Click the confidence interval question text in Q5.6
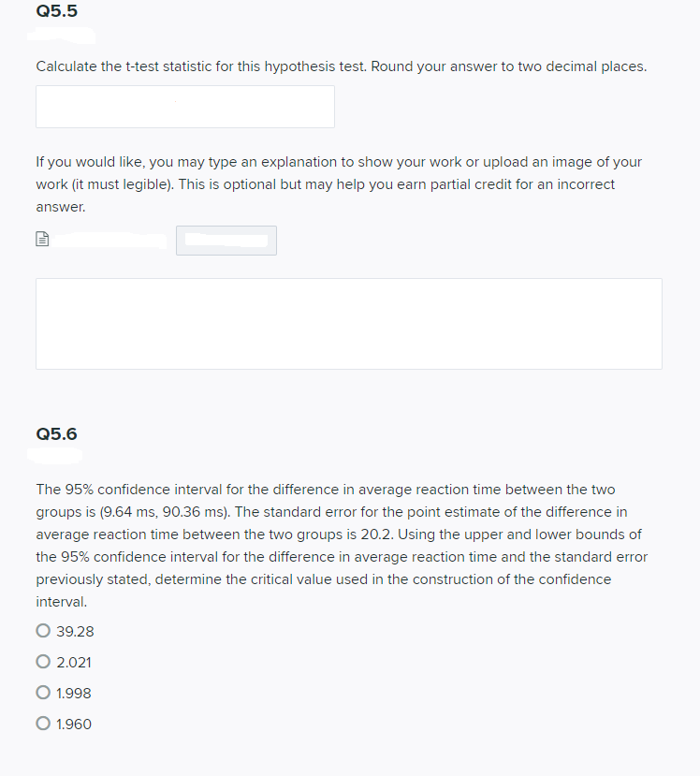The width and height of the screenshot is (700, 776). [x=348, y=545]
